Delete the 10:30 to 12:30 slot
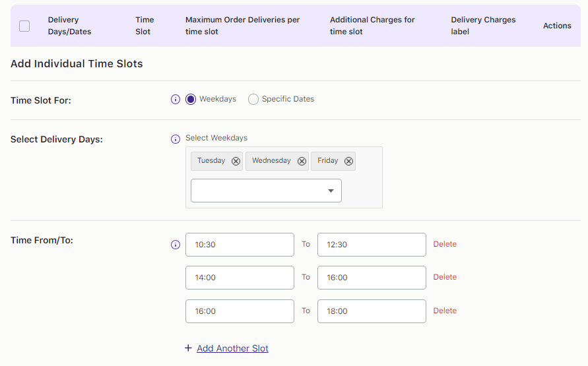Screen dimensions: 588x366 point(445,244)
